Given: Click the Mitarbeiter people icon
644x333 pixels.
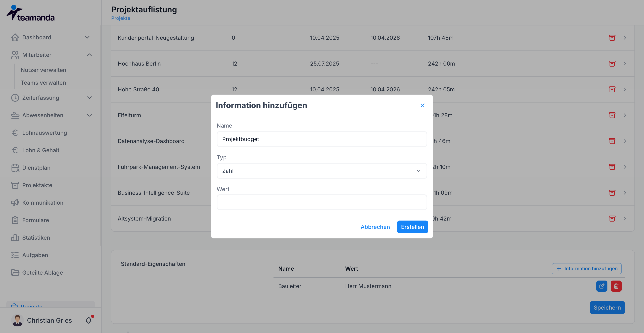Looking at the screenshot, I should point(15,55).
